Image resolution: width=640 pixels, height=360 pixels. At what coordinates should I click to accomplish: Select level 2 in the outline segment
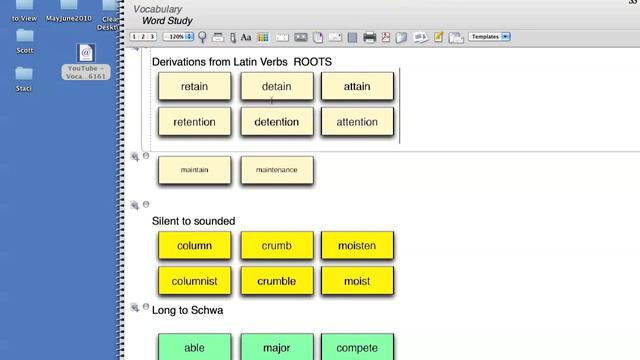pyautogui.click(x=143, y=37)
